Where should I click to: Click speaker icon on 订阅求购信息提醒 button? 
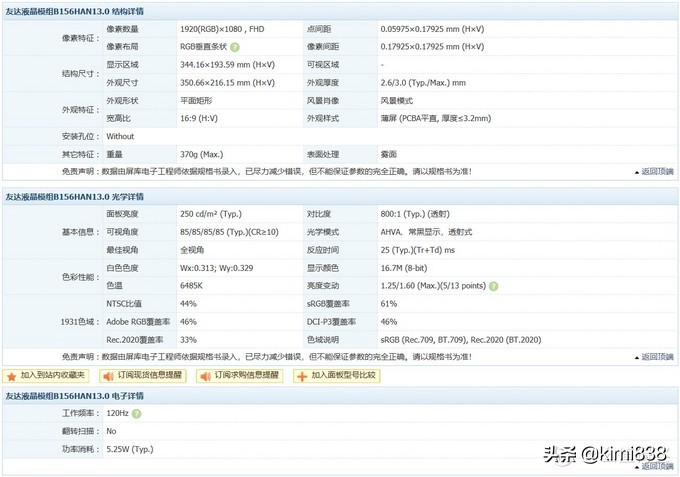click(x=205, y=376)
